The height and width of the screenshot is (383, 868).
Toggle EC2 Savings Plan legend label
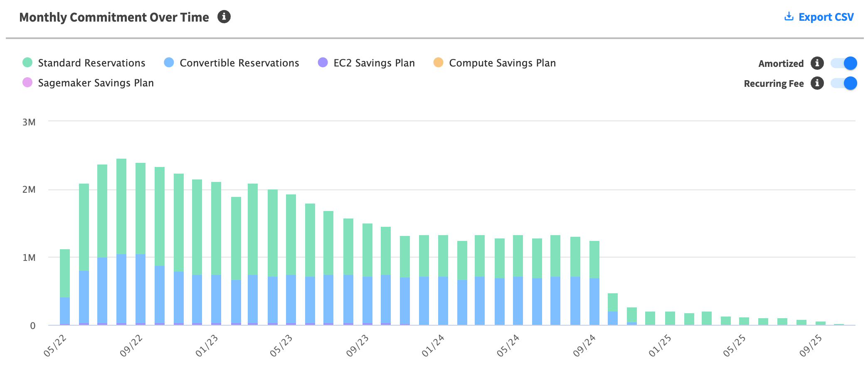[374, 63]
